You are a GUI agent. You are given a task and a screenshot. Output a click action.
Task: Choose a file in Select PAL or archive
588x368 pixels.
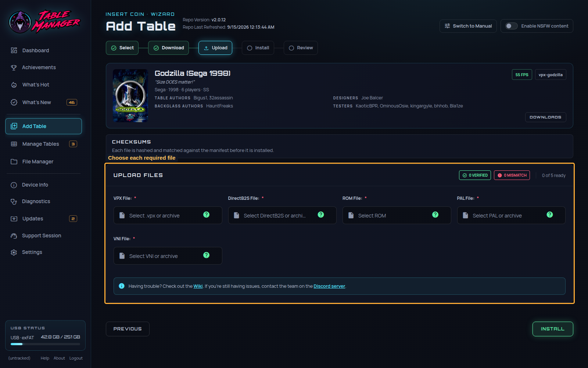coord(511,215)
